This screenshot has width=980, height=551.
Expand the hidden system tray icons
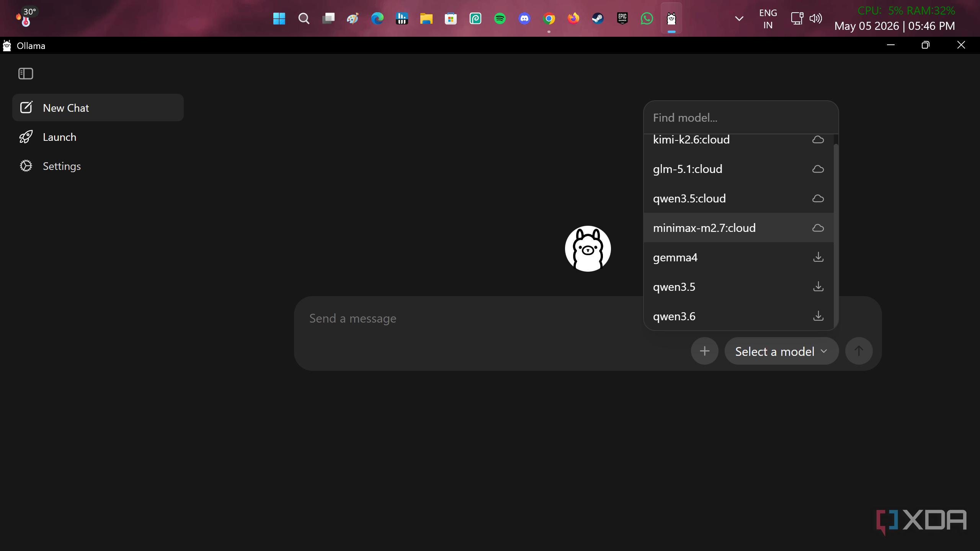(739, 18)
